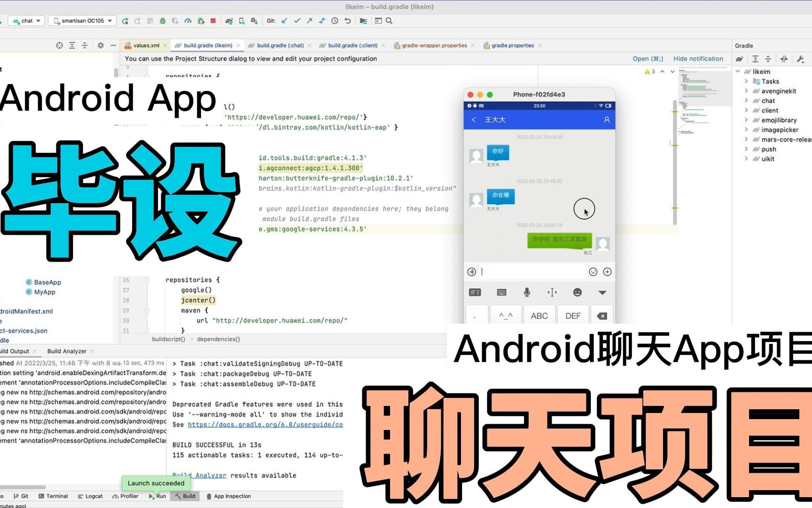Commit changes via Git checkmark icon
812x508 pixels.
[297, 21]
